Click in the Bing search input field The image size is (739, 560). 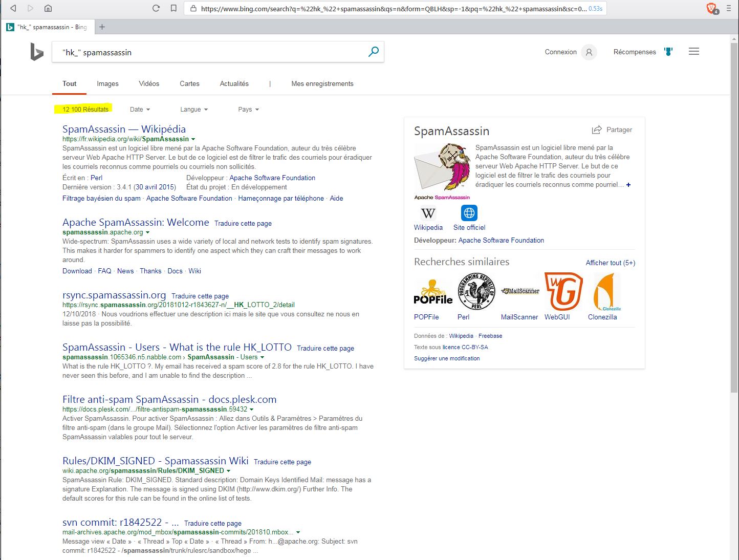click(x=210, y=52)
